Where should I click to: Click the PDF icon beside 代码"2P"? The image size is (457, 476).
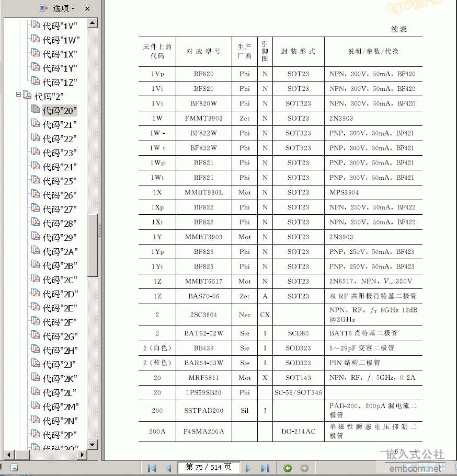tap(36, 434)
